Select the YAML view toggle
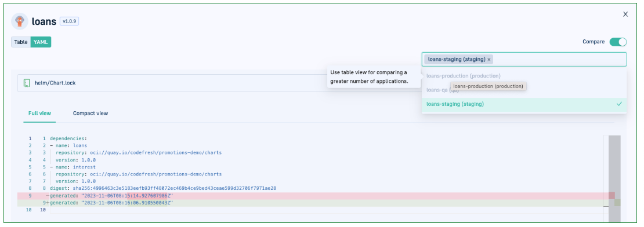The width and height of the screenshot is (644, 227). (41, 42)
